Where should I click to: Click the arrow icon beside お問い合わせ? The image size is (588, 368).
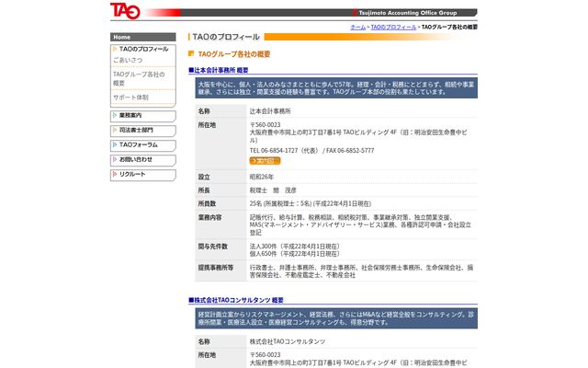coord(115,159)
